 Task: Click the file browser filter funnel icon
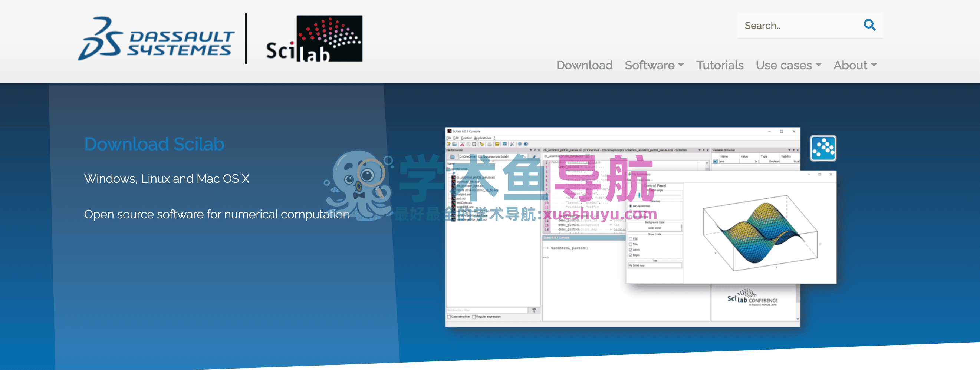tap(534, 310)
